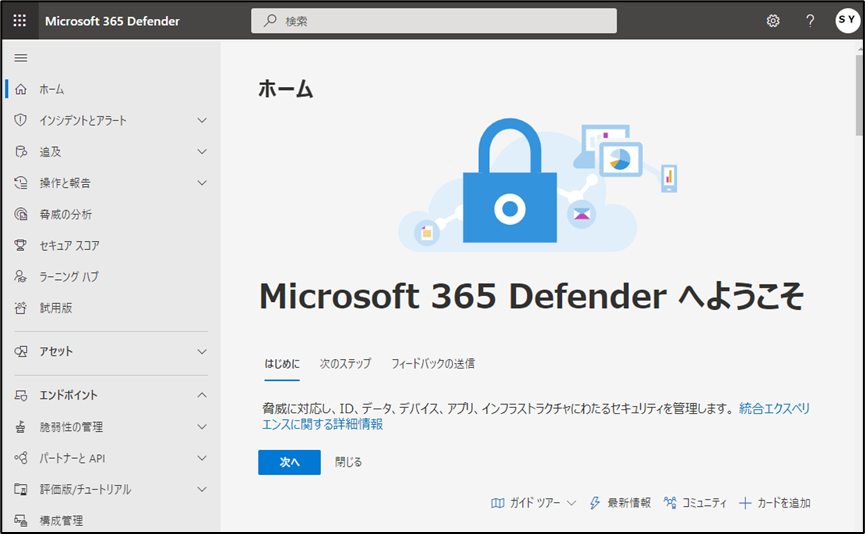Collapse the エンドポイント section chevron

202,395
